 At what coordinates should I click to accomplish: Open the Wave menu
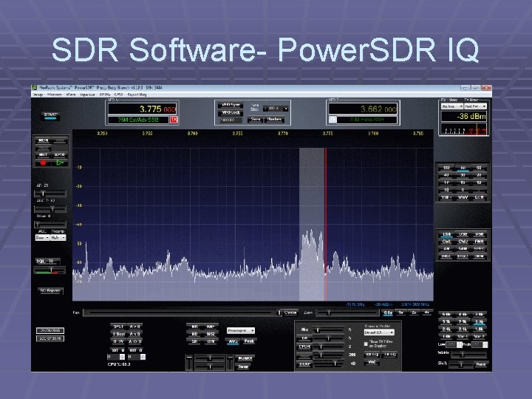click(x=71, y=95)
